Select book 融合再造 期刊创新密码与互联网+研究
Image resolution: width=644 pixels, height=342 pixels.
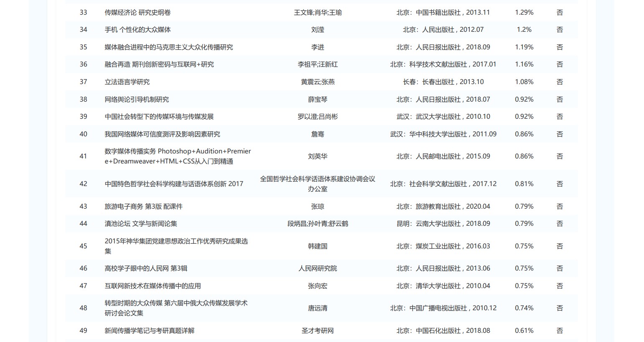[159, 64]
